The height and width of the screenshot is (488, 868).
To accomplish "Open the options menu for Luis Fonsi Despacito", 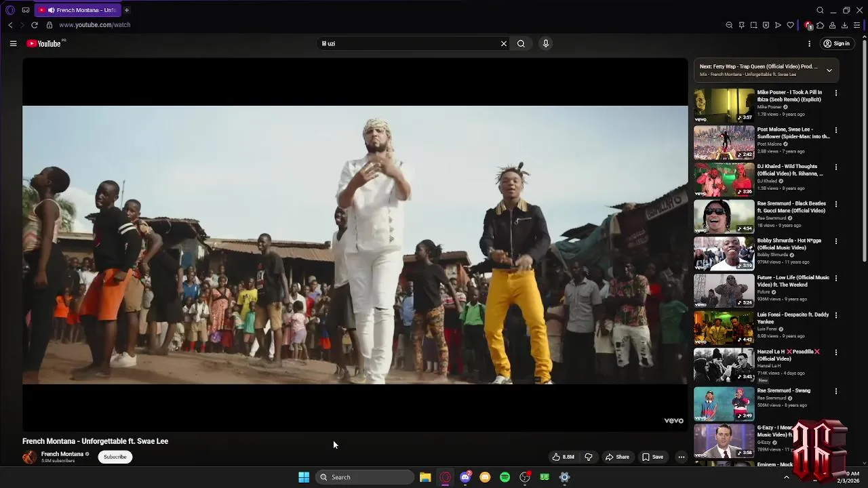I will [835, 315].
